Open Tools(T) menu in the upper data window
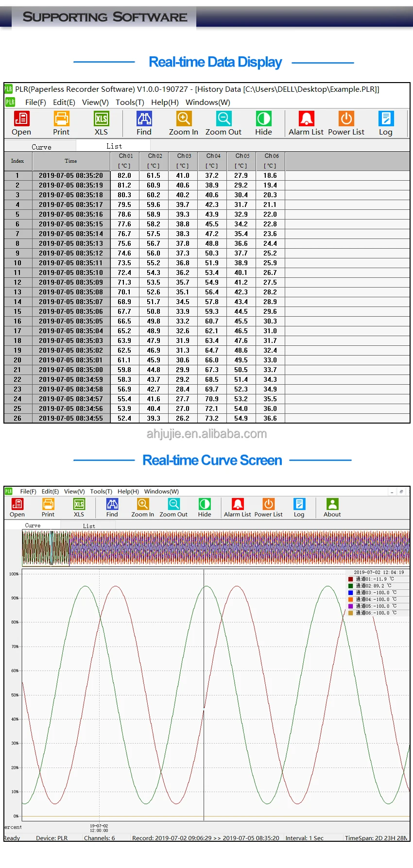The height and width of the screenshot is (868, 413). click(130, 102)
